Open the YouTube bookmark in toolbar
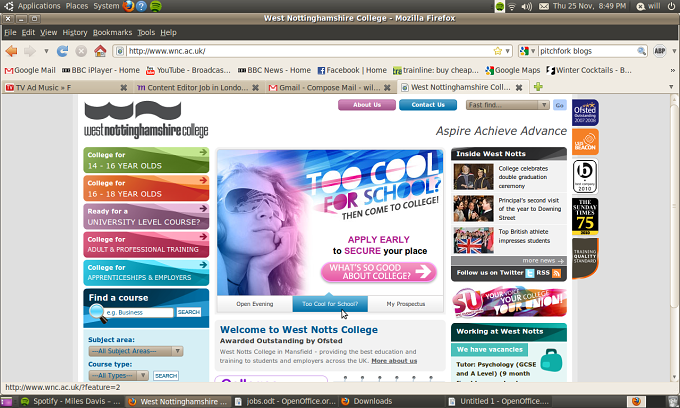The width and height of the screenshot is (680, 408). [188, 70]
